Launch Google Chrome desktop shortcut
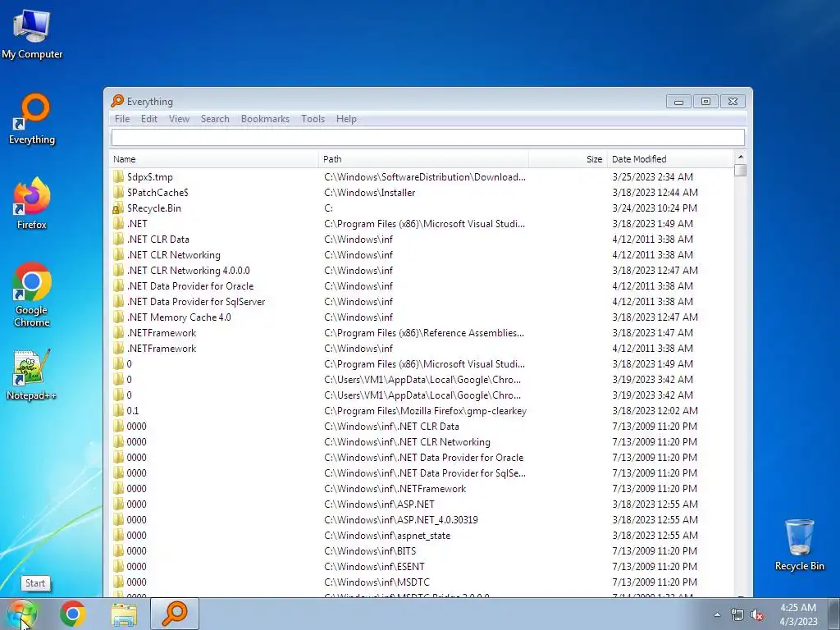Screen dimensions: 840x630 pos(32,294)
